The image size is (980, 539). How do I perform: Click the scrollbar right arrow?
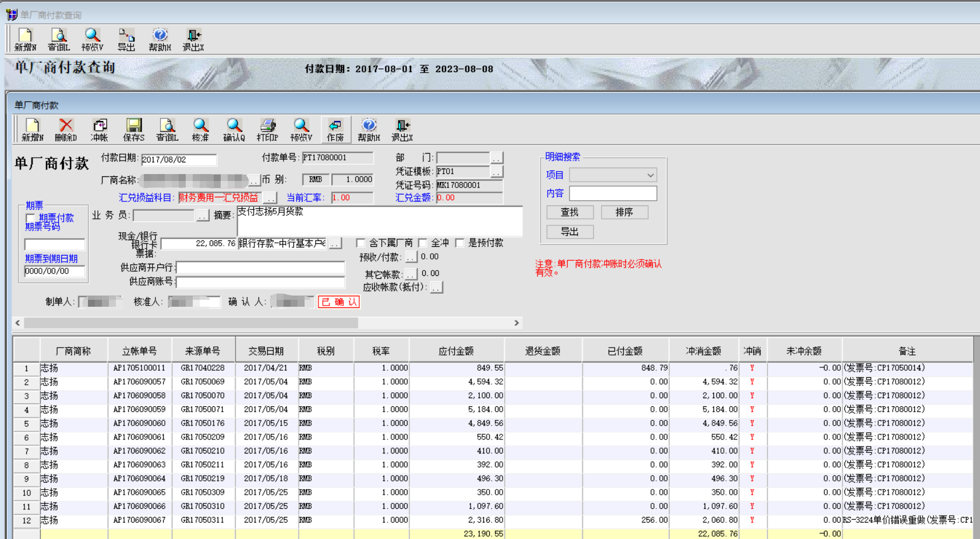click(516, 323)
